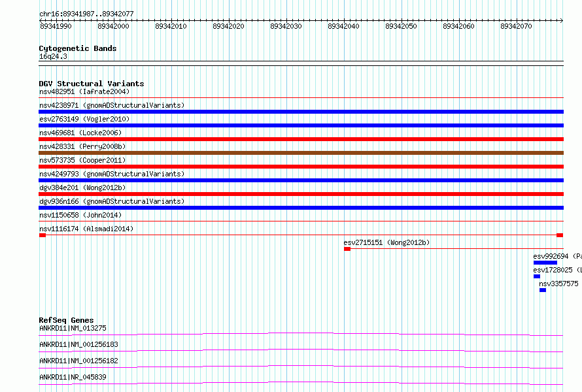Open variant esv1728025 label
Viewport: 582px width, 392px height.
pos(558,270)
